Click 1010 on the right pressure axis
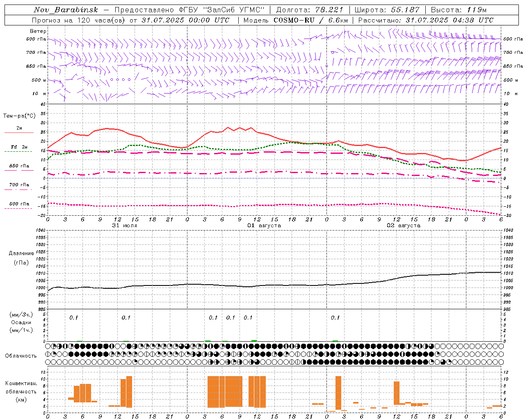This screenshot has width=525, height=420. [x=508, y=274]
